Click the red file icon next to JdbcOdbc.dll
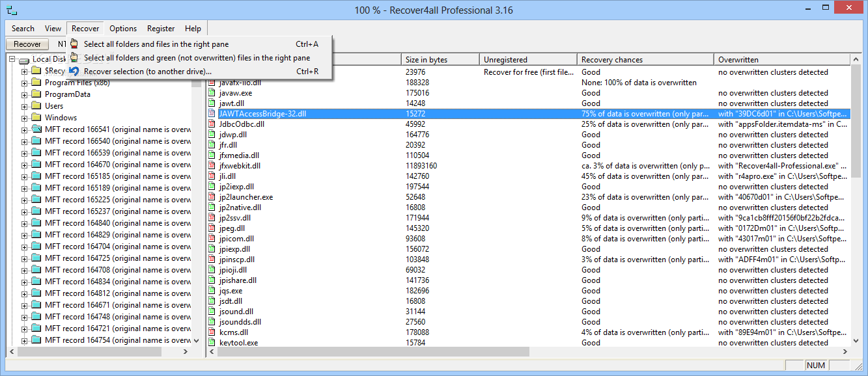Screen dimensions: 868x376 click(x=212, y=124)
